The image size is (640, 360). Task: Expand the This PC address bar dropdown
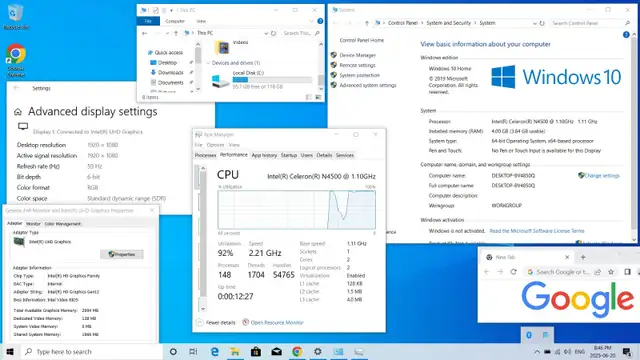pyautogui.click(x=266, y=33)
